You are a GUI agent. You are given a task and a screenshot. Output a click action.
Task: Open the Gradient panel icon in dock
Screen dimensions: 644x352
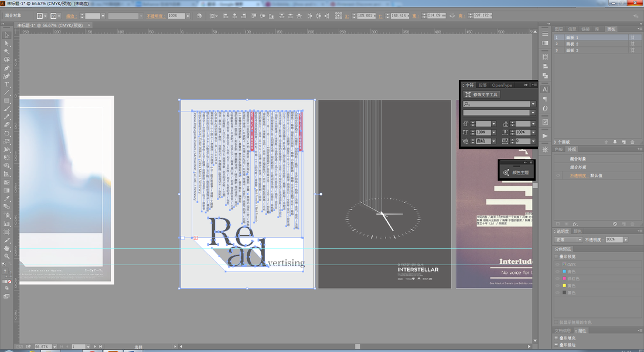(545, 43)
